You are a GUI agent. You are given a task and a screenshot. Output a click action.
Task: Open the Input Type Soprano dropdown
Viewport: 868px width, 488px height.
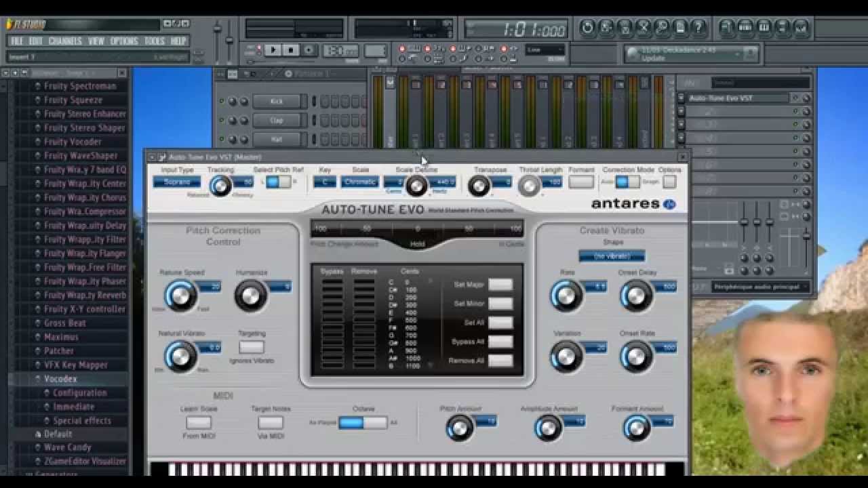(177, 182)
